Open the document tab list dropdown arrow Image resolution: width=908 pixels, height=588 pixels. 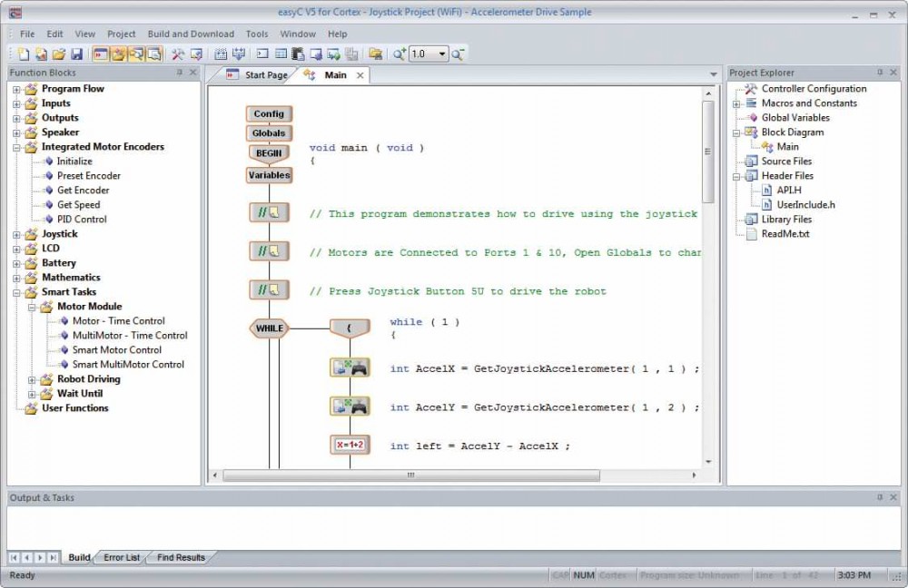click(714, 74)
